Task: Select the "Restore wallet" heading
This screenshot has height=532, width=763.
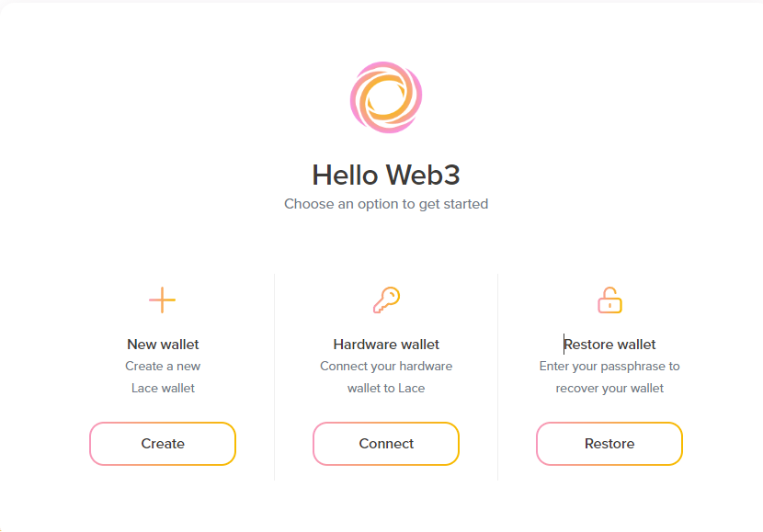Action: point(609,345)
